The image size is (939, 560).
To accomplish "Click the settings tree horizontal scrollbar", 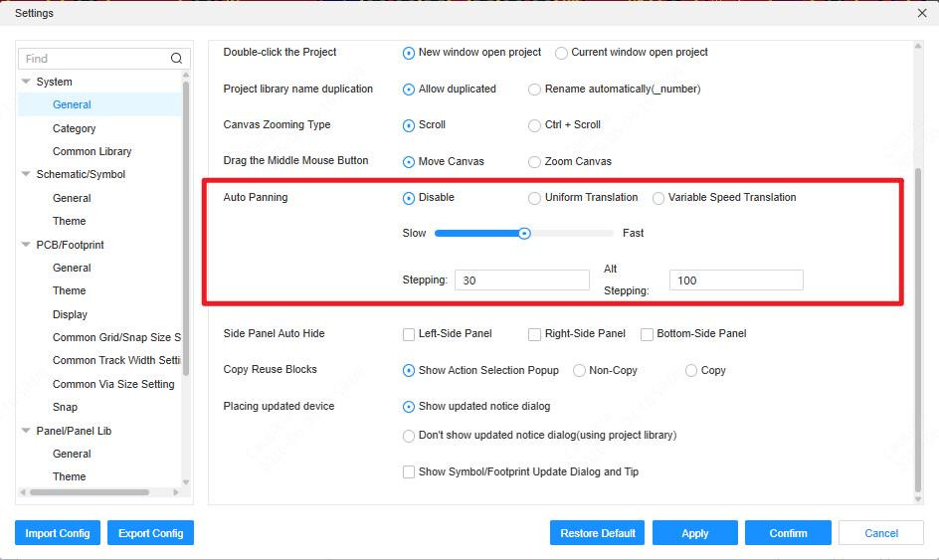I will pyautogui.click(x=90, y=492).
